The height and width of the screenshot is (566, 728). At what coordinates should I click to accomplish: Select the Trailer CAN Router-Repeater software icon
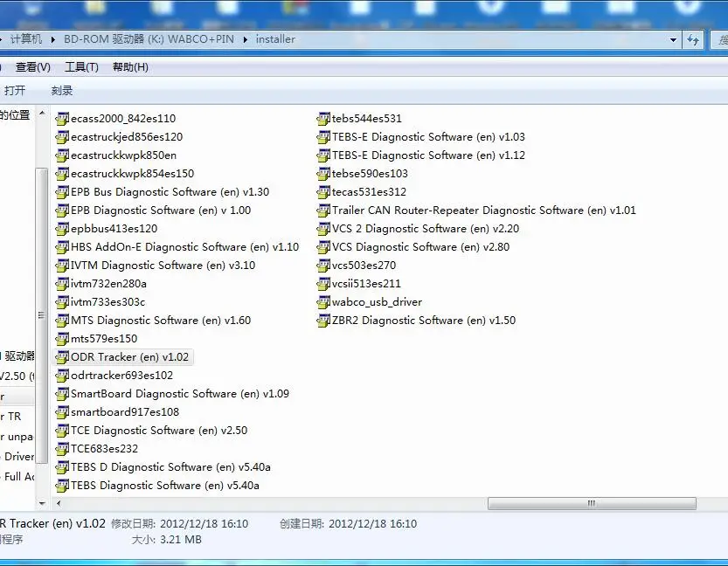tap(323, 211)
